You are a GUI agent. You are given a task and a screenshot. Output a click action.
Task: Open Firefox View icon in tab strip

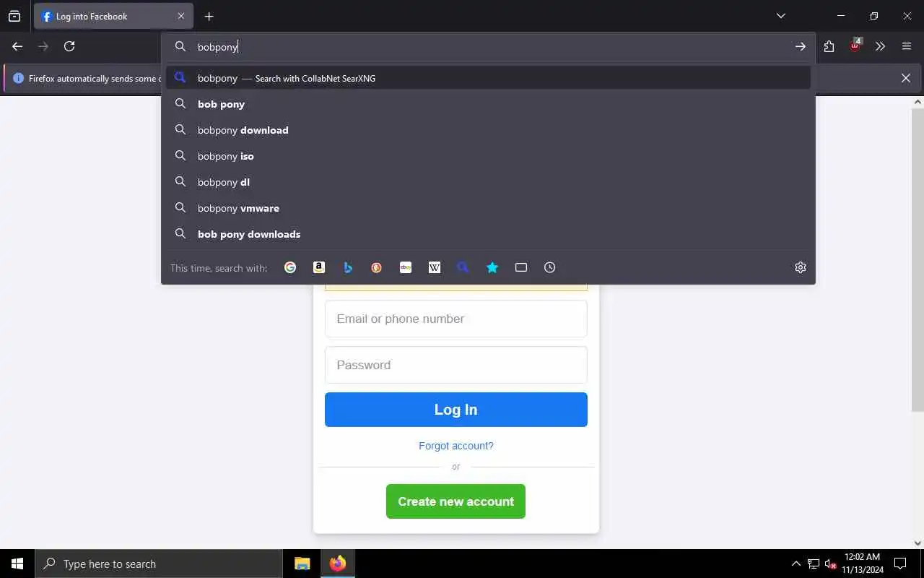coord(14,16)
